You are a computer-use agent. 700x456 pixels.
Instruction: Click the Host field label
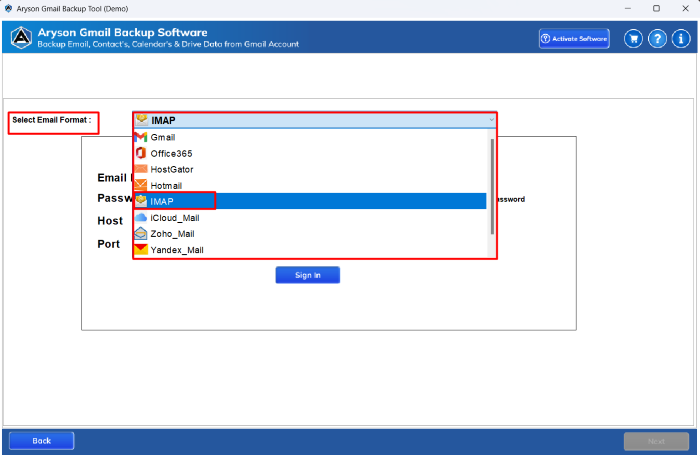pyautogui.click(x=110, y=221)
